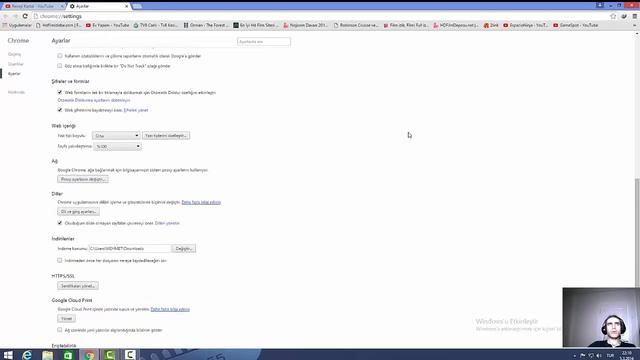Image resolution: width=640 pixels, height=360 pixels.
Task: Click the download location path field
Action: (130, 249)
